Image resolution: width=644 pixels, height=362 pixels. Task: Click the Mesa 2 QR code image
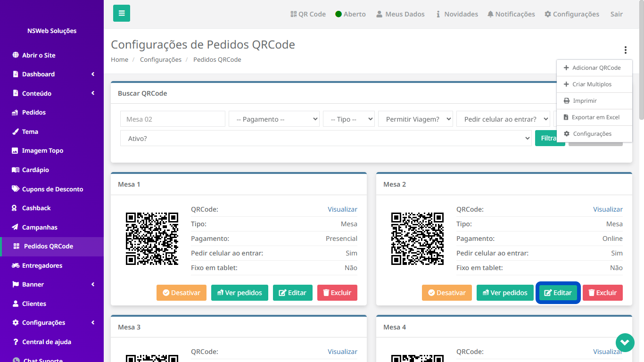[417, 239]
